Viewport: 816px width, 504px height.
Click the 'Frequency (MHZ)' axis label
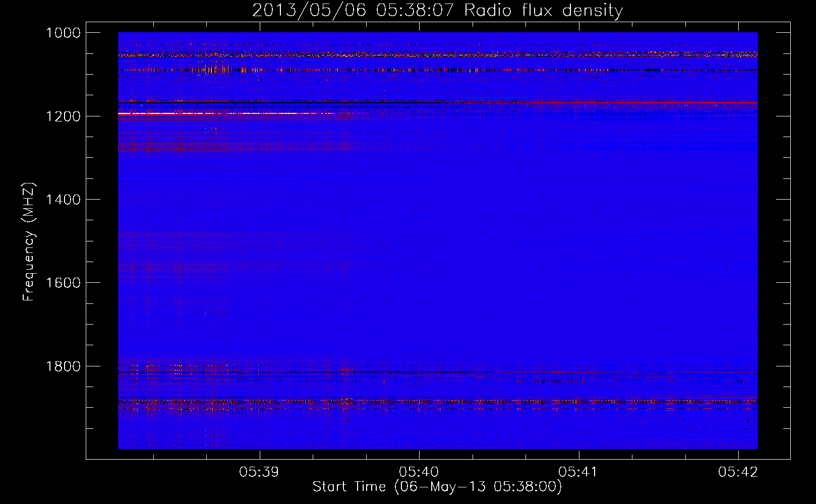(x=29, y=242)
